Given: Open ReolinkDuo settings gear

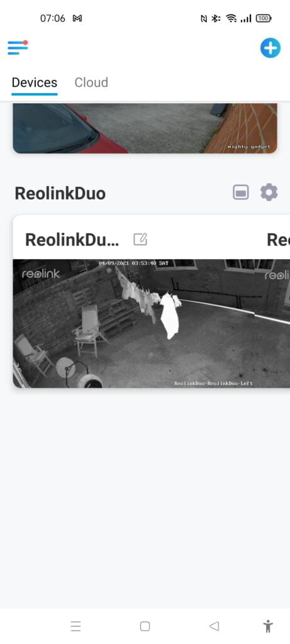Looking at the screenshot, I should (x=269, y=192).
